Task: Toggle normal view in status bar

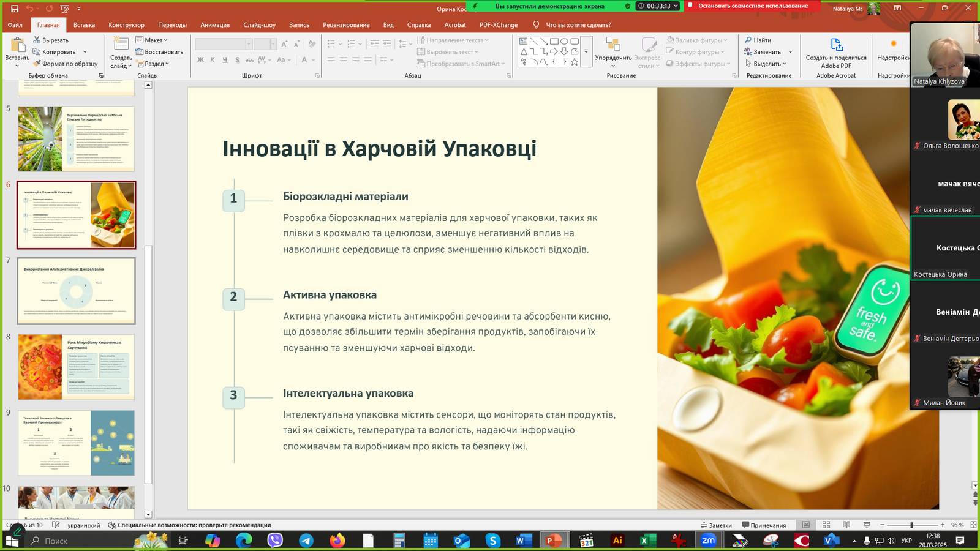Action: click(806, 525)
